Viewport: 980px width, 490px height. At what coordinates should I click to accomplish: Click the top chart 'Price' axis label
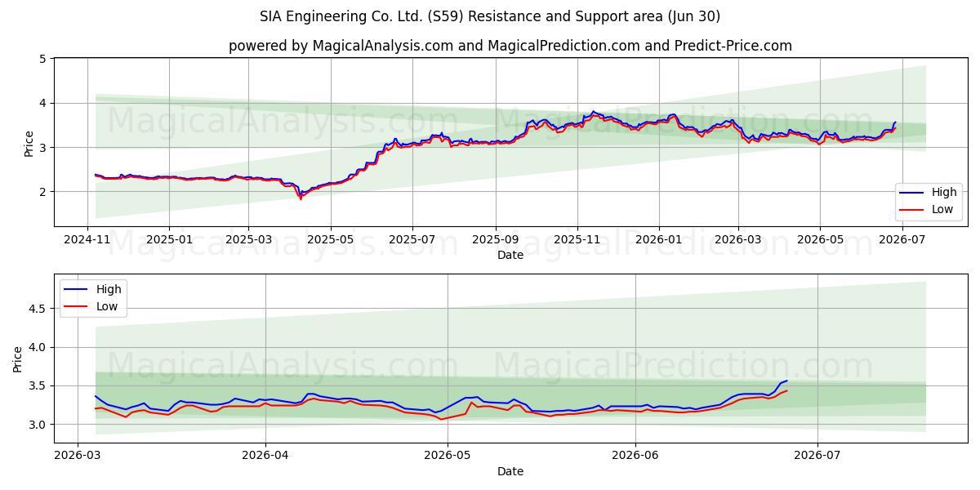[29, 144]
